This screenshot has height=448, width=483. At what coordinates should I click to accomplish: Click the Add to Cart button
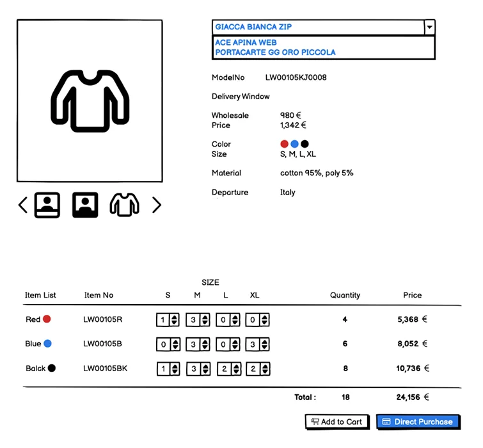pos(337,422)
